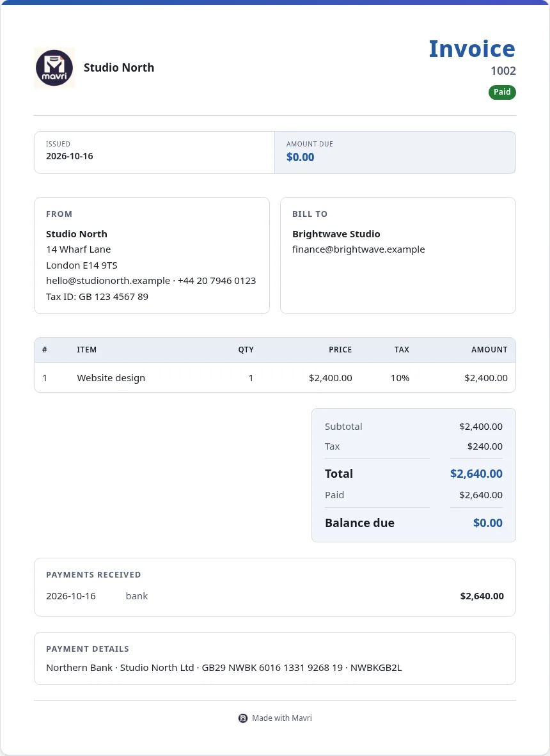550x756 pixels.
Task: Select the $240.00 tax value
Action: (x=485, y=446)
